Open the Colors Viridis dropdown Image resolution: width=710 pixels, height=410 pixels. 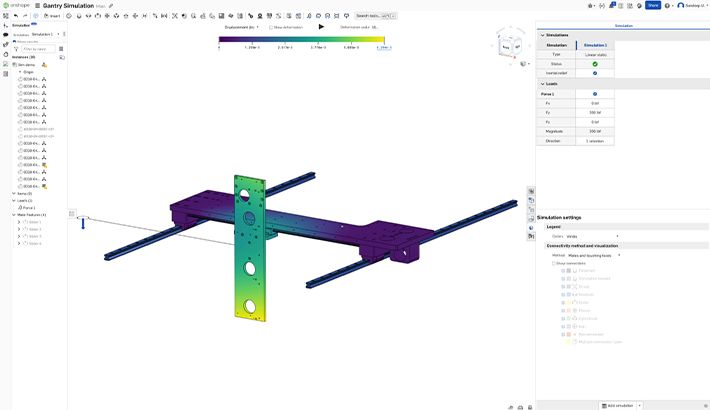[x=592, y=236]
